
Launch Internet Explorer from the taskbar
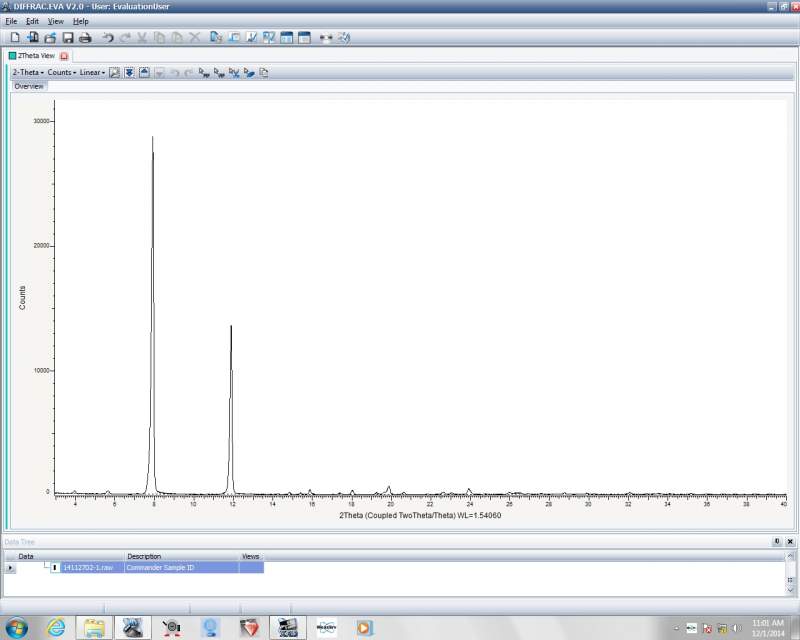coord(57,627)
